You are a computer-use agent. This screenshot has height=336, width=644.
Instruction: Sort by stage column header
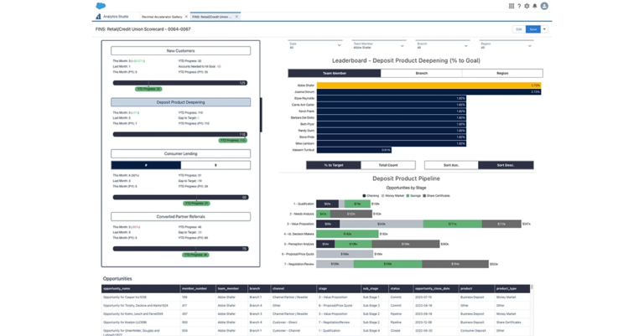point(339,289)
